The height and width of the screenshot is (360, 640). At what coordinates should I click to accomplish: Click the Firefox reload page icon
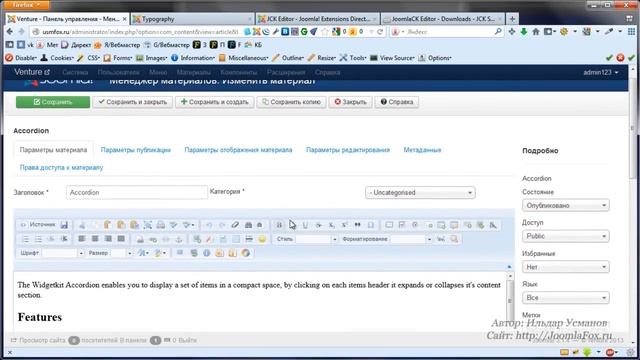pos(380,31)
